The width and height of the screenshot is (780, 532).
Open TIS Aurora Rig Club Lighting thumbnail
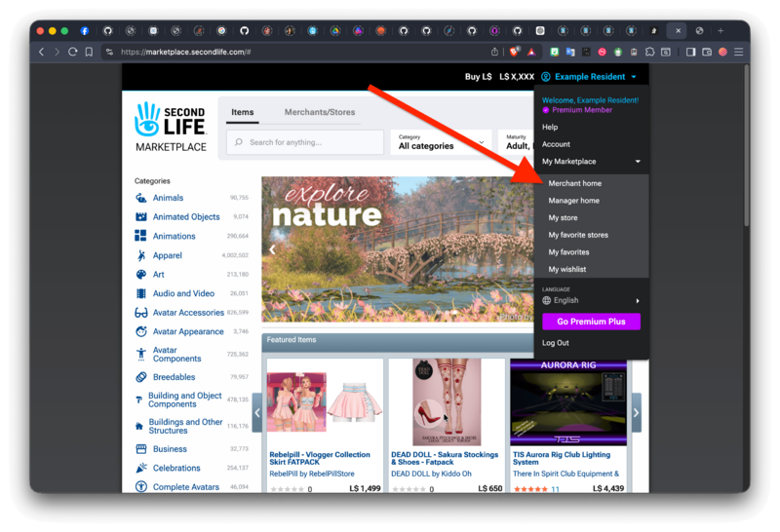[x=568, y=402]
